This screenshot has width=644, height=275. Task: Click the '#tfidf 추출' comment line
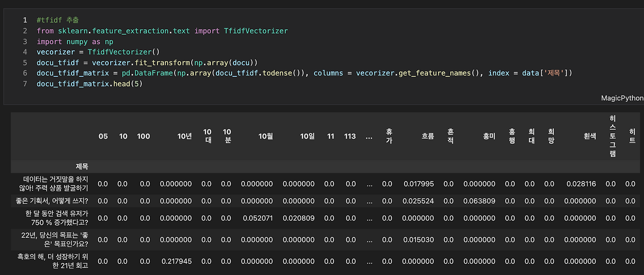tap(57, 21)
